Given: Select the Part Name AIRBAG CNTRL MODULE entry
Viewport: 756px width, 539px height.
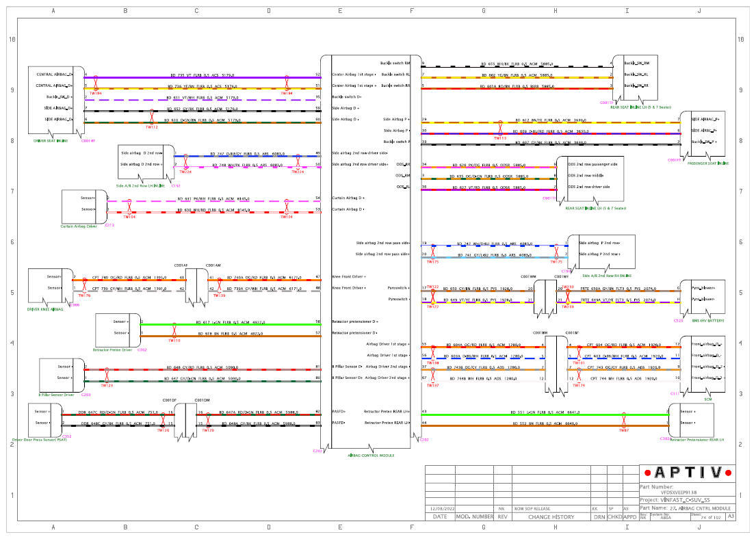Looking at the screenshot, I should click(x=688, y=508).
